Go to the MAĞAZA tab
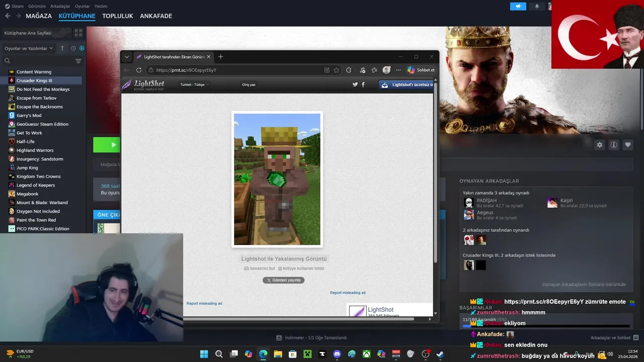 [39, 16]
